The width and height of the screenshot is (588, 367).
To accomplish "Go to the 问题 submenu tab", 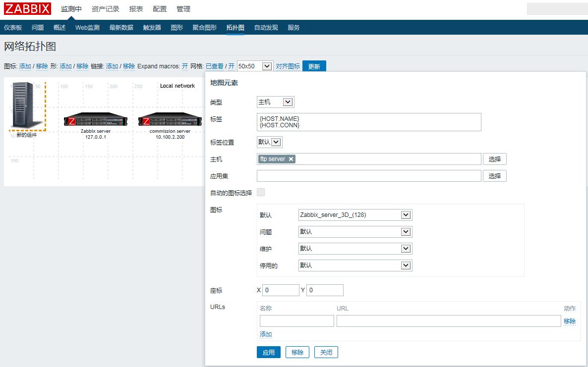I will click(38, 28).
